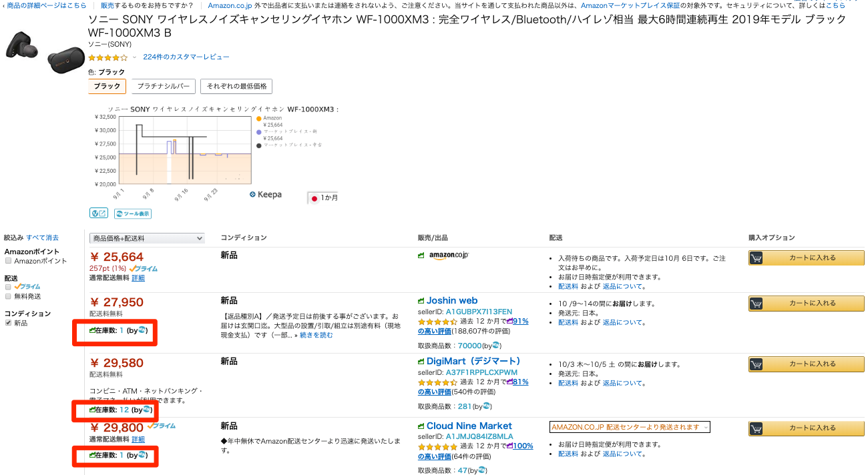Click the black マーケットプレイス-中古 legend dot
This screenshot has height=475, width=868.
pos(259,145)
